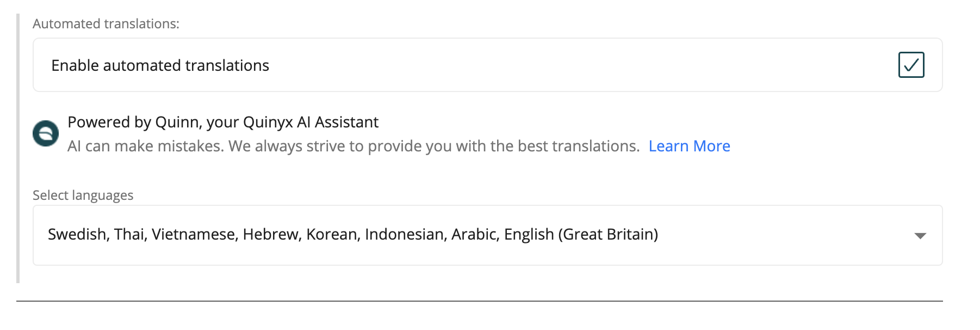Select the Powered by Quinn heading text
Image resolution: width=980 pixels, height=330 pixels.
(222, 122)
